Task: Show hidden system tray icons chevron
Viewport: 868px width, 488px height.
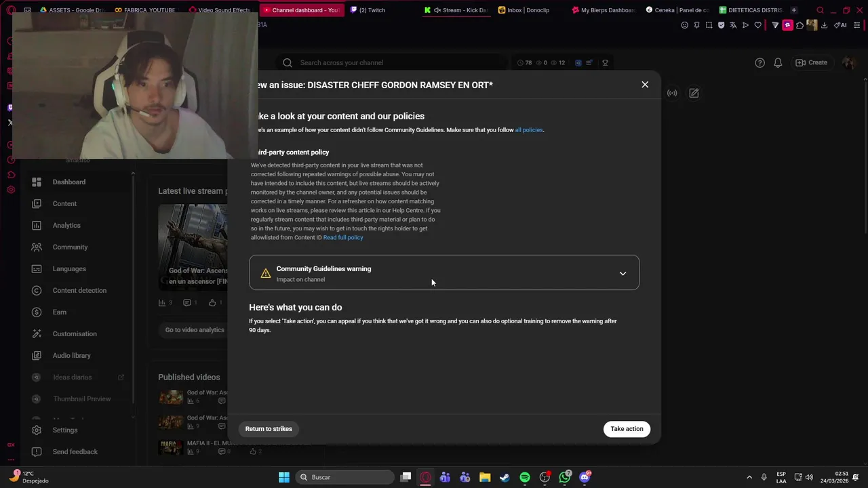Action: click(749, 477)
